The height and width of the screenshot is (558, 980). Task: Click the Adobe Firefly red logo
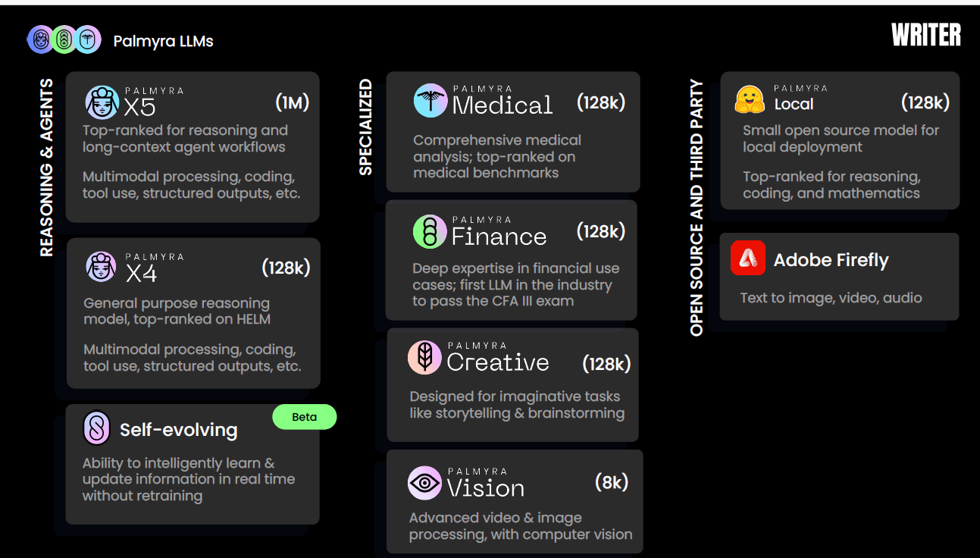(x=748, y=259)
